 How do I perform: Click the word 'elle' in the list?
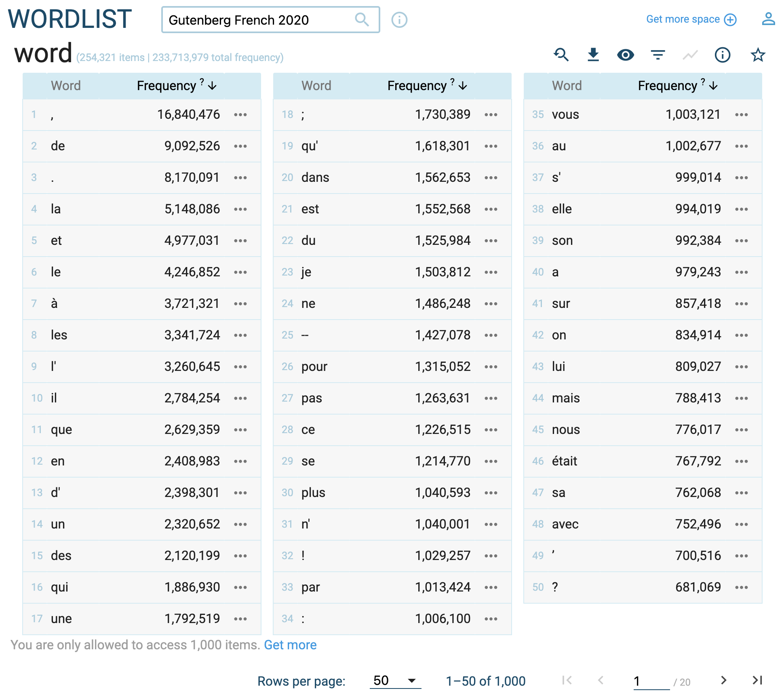tap(562, 209)
